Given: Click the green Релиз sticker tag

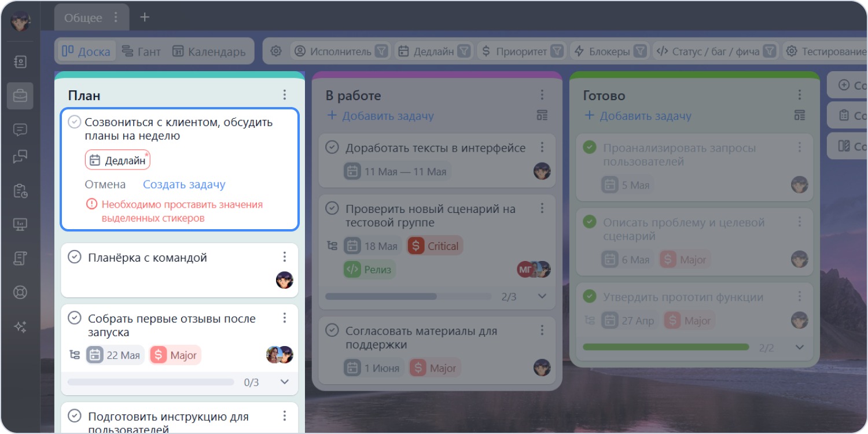Looking at the screenshot, I should tap(369, 269).
